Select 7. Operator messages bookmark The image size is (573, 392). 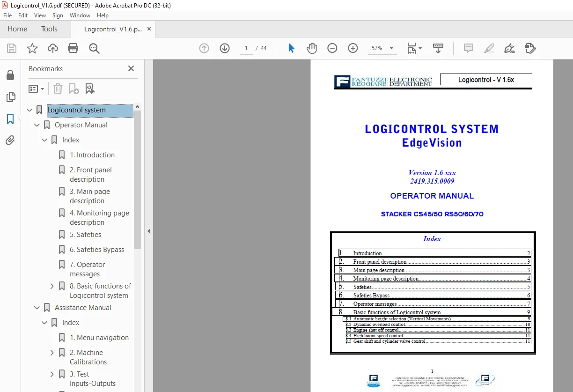[x=87, y=269]
